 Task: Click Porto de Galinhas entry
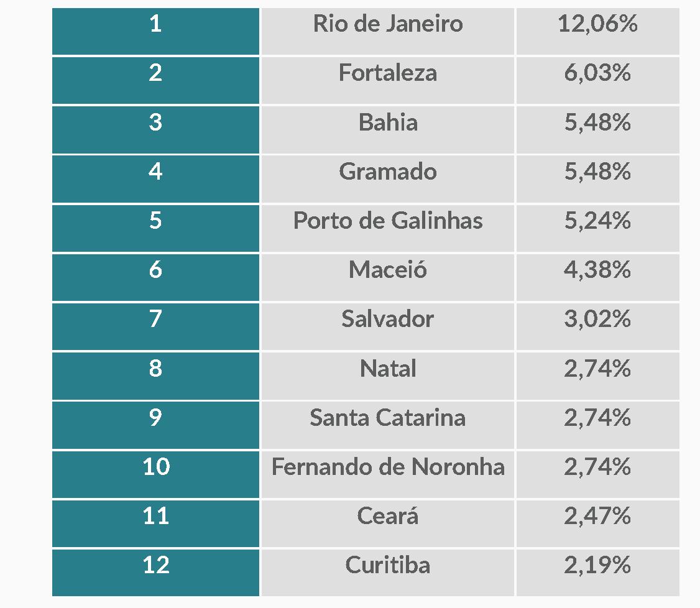coord(387,228)
